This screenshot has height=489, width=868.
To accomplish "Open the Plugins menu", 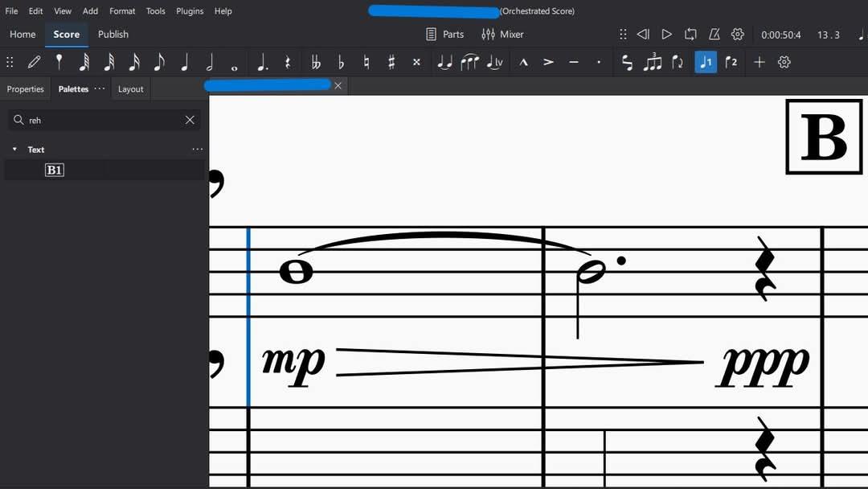I will point(190,11).
